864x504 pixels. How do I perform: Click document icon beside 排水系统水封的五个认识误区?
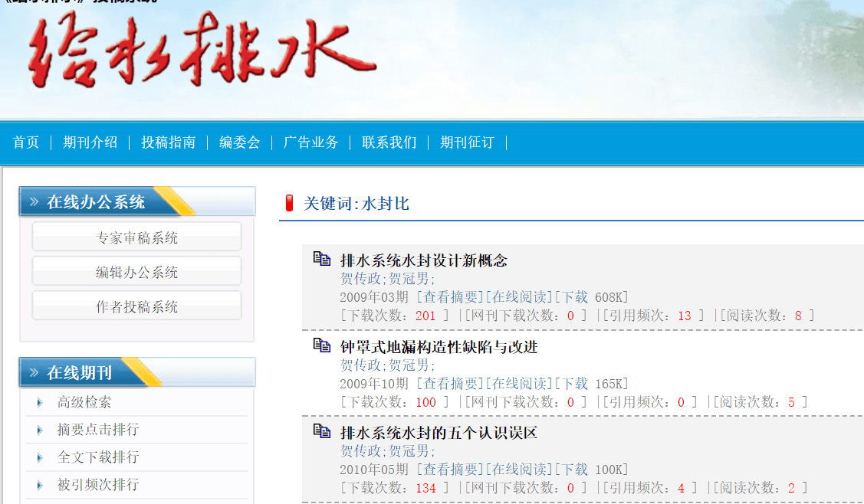(322, 431)
